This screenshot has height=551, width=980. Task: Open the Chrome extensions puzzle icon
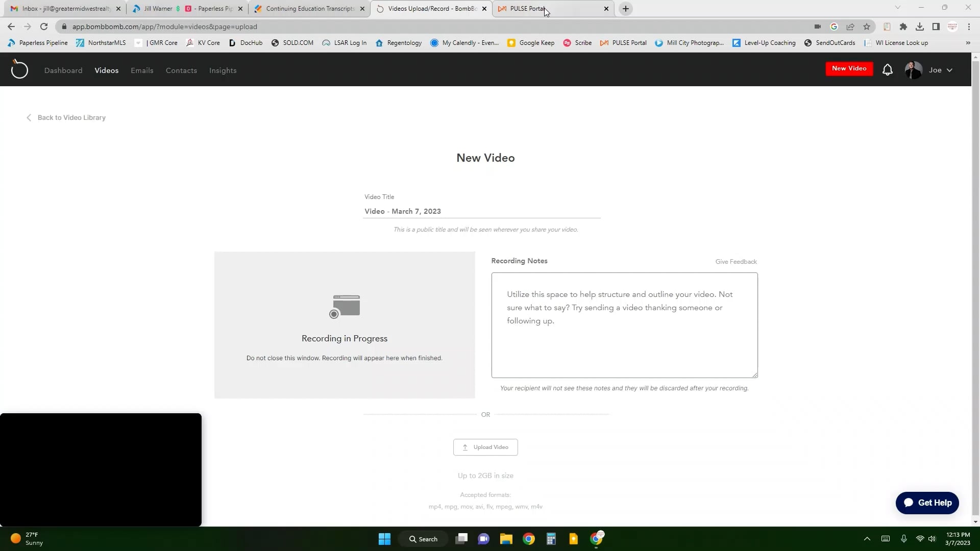pos(903,27)
